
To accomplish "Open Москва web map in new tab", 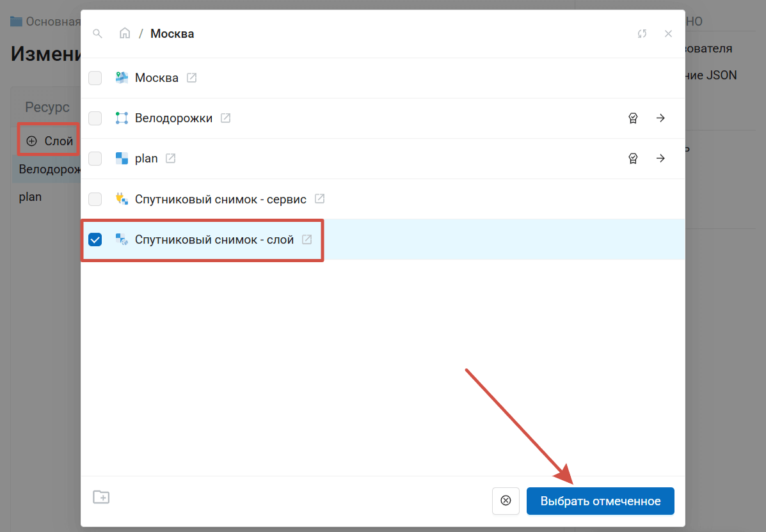I will click(x=191, y=78).
